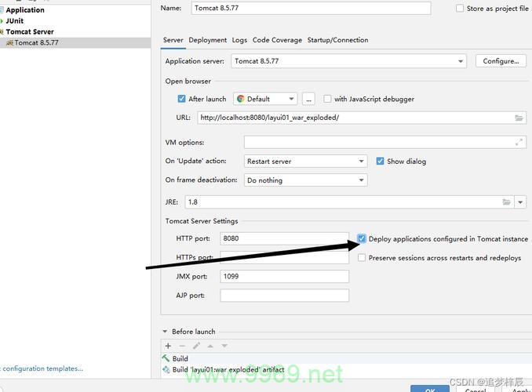Check the Store as project file box
The height and width of the screenshot is (392, 532).
tap(459, 8)
